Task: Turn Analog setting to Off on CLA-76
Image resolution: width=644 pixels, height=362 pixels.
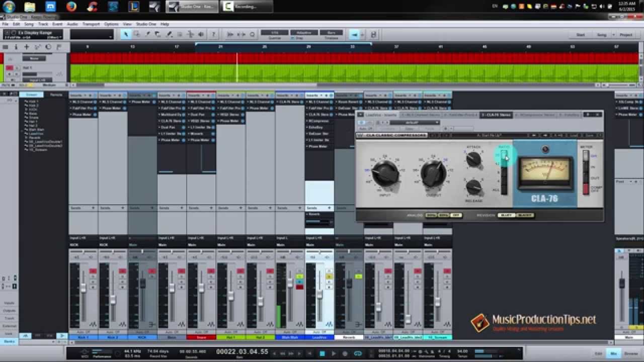Action: 456,215
